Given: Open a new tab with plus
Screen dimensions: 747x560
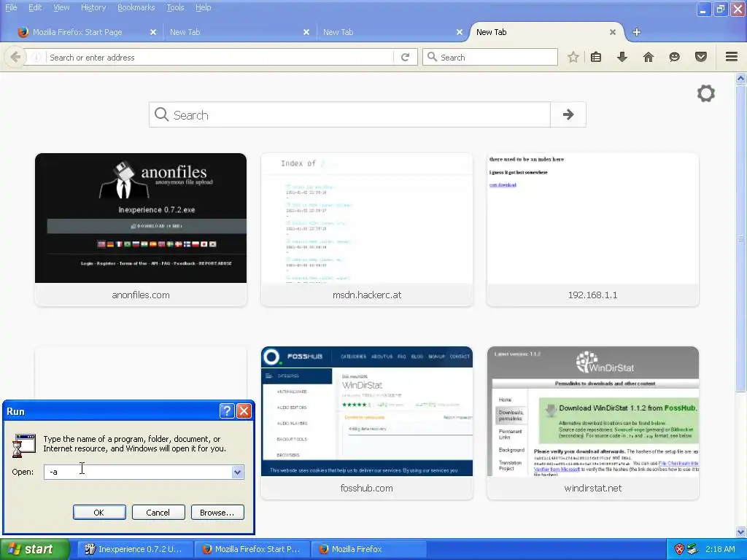Looking at the screenshot, I should [x=636, y=32].
